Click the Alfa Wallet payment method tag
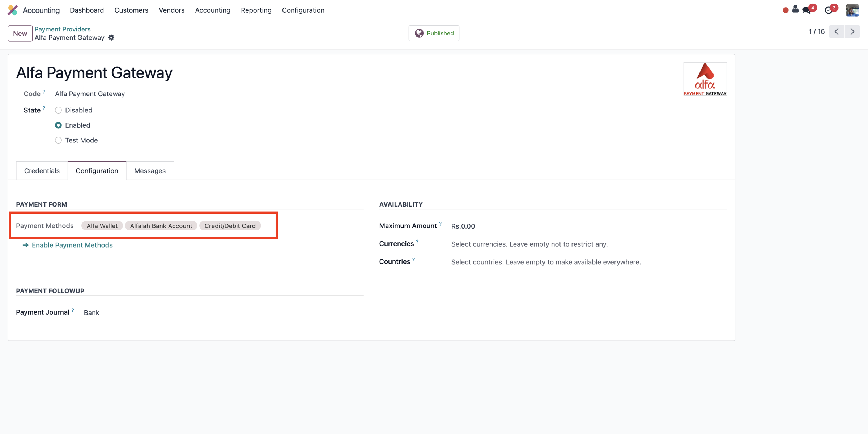 pos(102,226)
